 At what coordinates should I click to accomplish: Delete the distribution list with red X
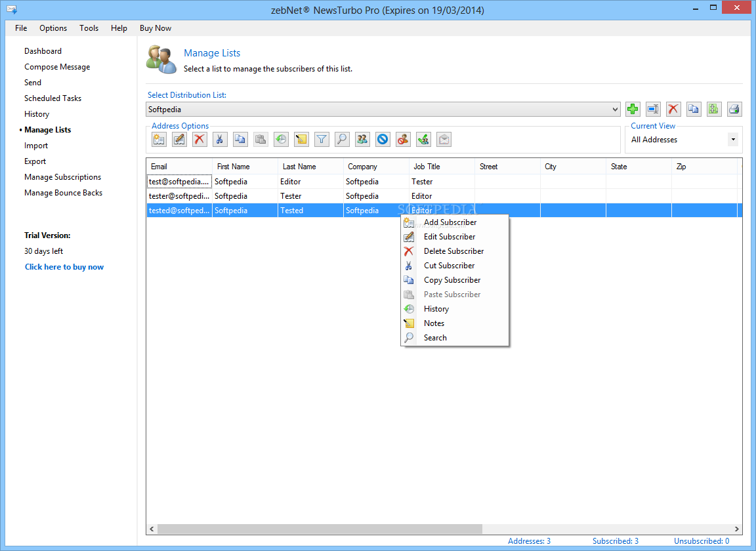coord(673,109)
